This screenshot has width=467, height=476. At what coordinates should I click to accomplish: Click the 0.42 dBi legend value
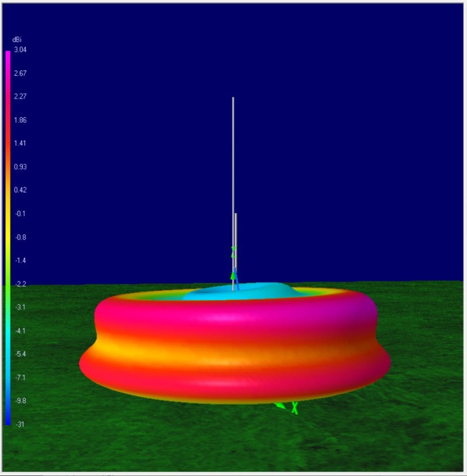click(x=19, y=190)
